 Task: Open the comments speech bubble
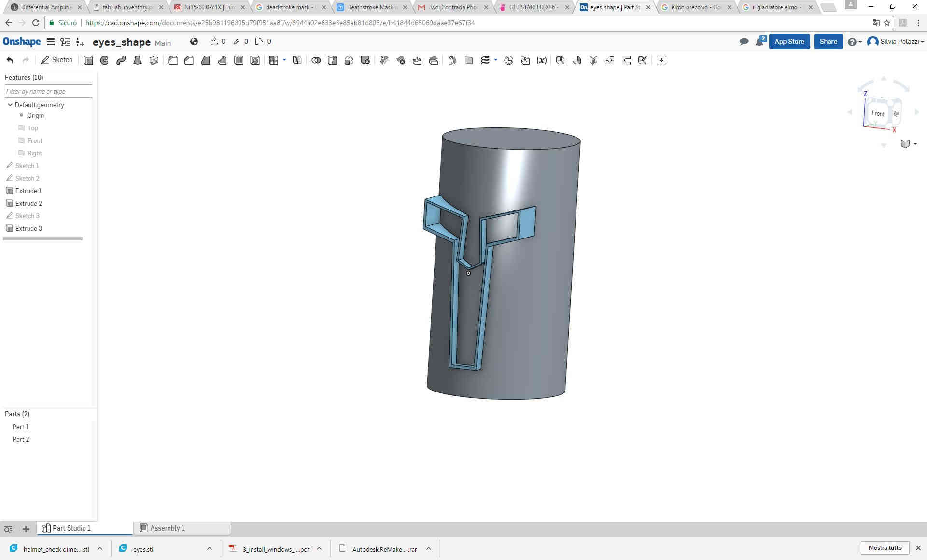[x=744, y=42]
